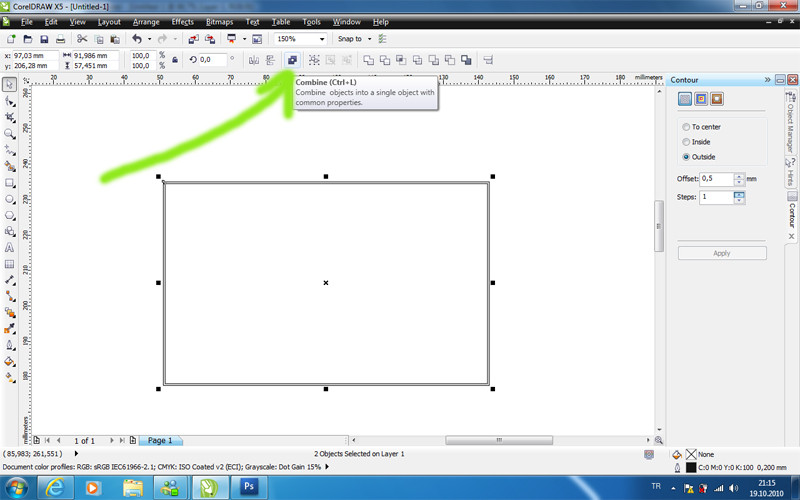Toggle the lock ratio padlock
Image resolution: width=800 pixels, height=500 pixels.
[x=175, y=60]
